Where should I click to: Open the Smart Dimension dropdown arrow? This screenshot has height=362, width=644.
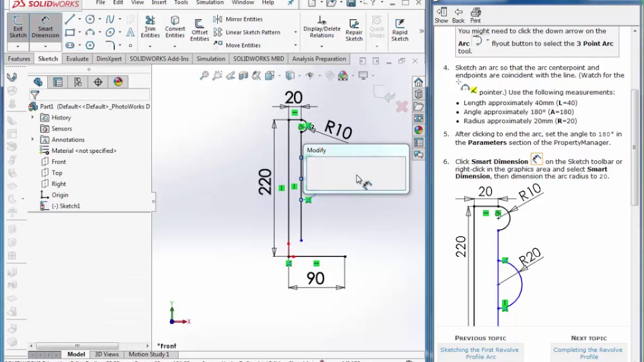pyautogui.click(x=45, y=47)
